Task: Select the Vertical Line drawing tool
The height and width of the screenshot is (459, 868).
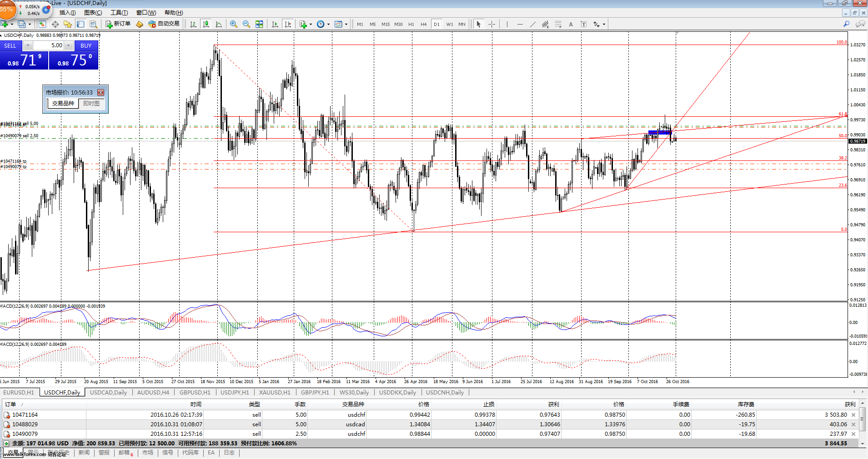Action: pos(507,24)
